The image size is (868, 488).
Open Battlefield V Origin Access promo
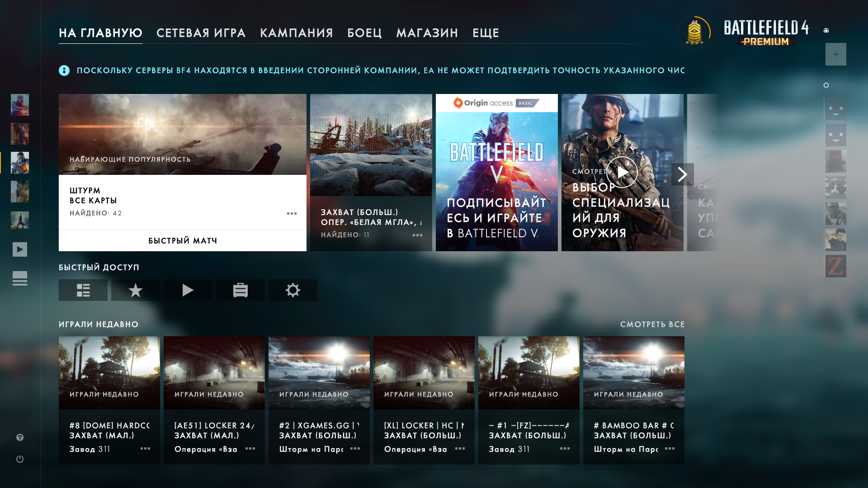tap(497, 173)
